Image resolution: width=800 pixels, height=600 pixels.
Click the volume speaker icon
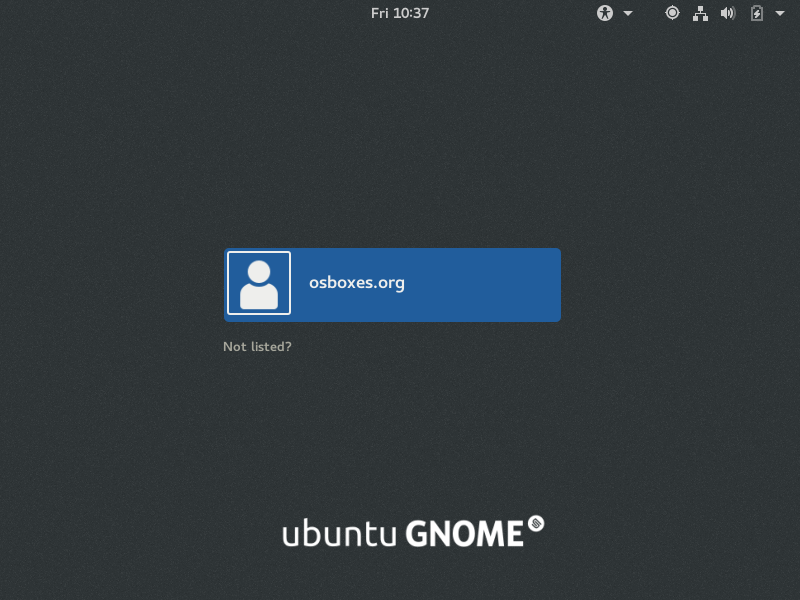click(x=728, y=13)
